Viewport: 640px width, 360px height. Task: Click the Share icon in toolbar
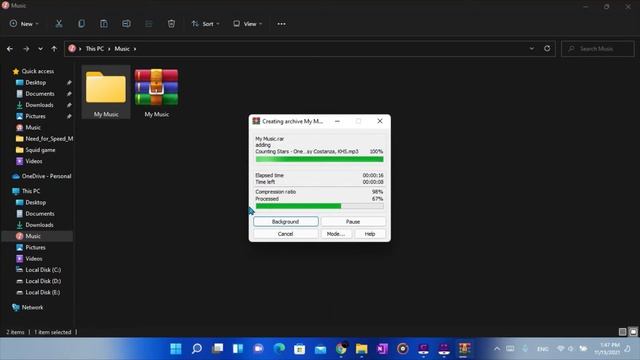[x=149, y=24]
